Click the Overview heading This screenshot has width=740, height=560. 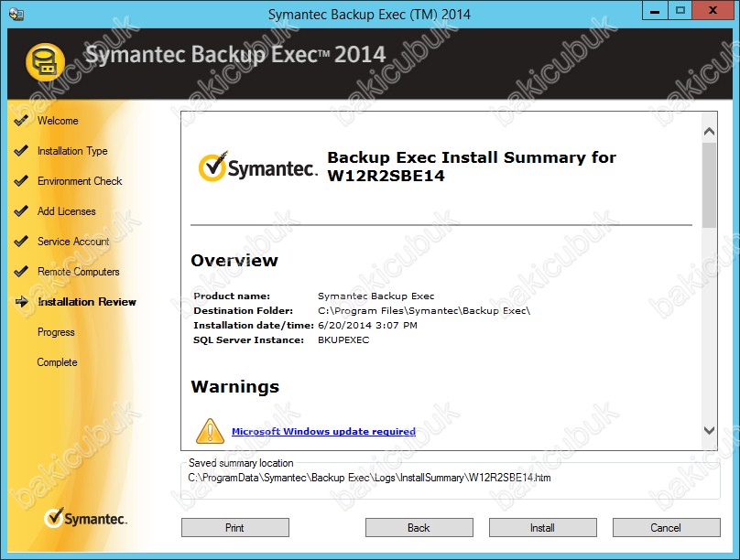(234, 260)
